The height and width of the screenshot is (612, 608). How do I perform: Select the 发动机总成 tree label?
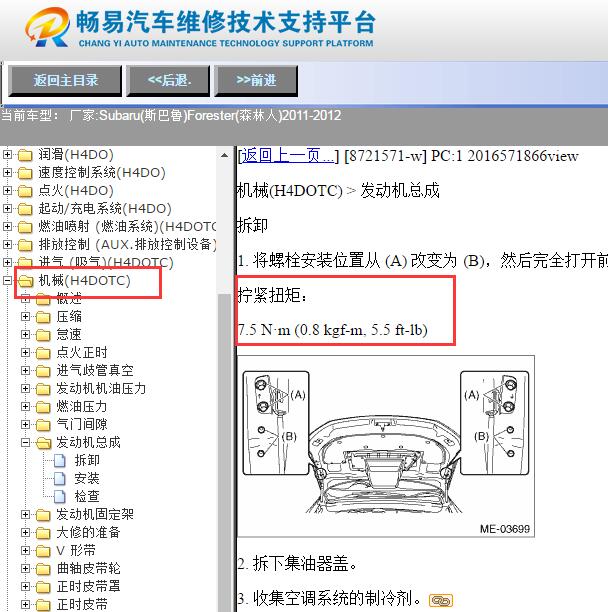tap(88, 443)
